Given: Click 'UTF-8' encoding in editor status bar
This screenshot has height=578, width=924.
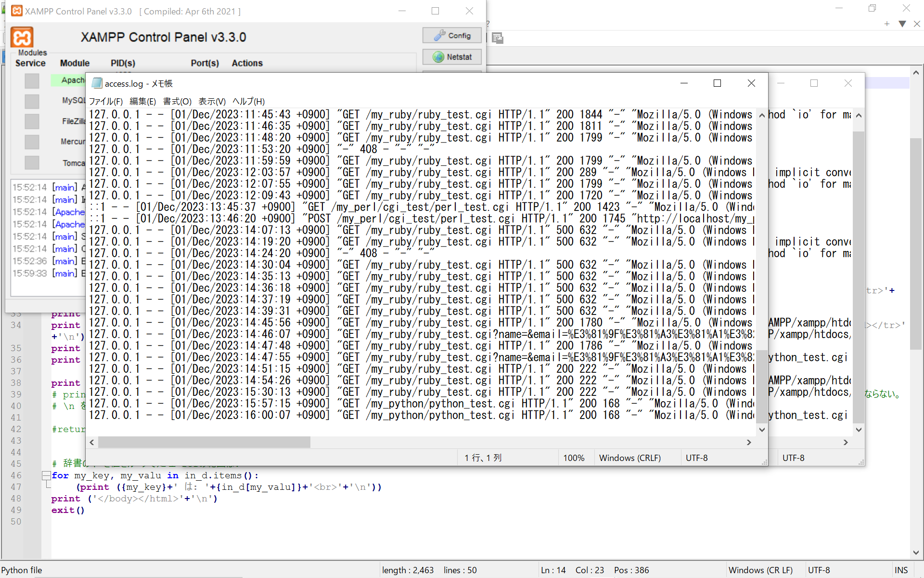Looking at the screenshot, I should (819, 570).
